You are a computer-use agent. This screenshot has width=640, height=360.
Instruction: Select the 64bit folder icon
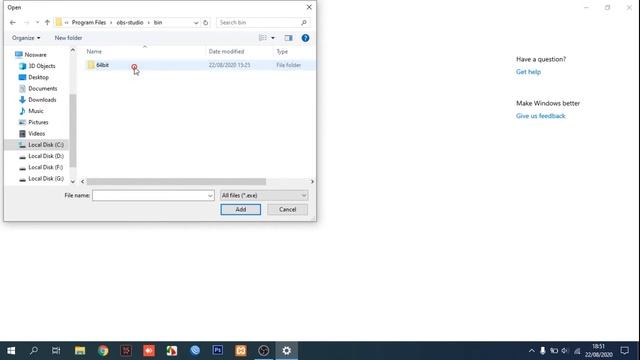(91, 65)
